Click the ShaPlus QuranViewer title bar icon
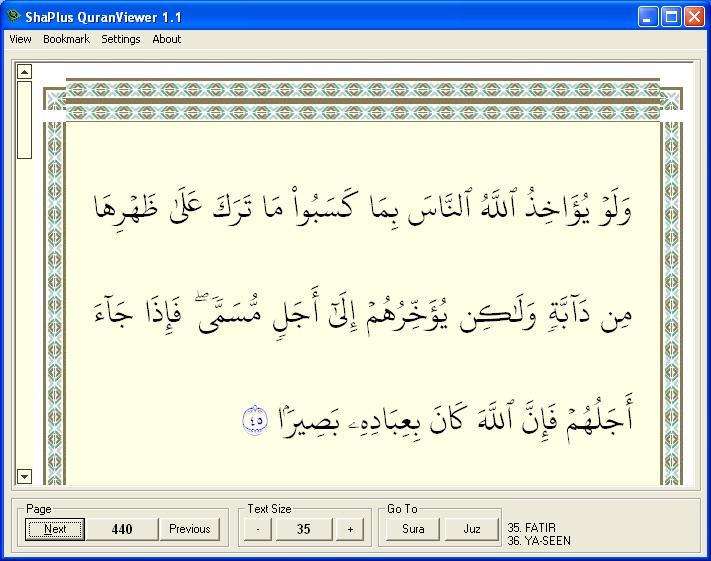Screen dimensions: 711x561 coord(14,17)
